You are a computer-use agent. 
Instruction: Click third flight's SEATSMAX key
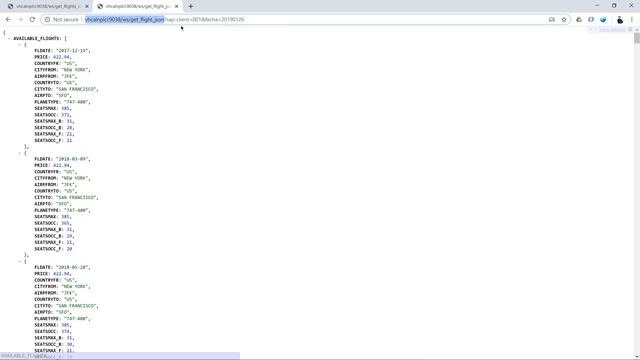(x=45, y=325)
